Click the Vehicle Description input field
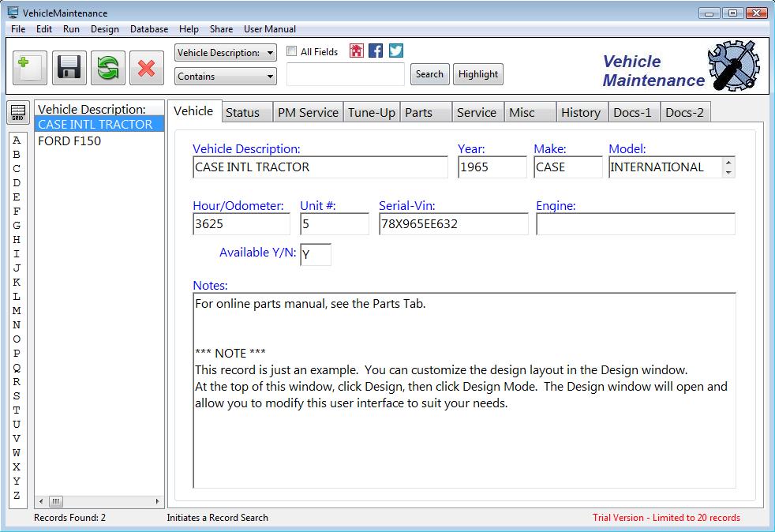Screen dimensions: 775x532 coord(320,167)
